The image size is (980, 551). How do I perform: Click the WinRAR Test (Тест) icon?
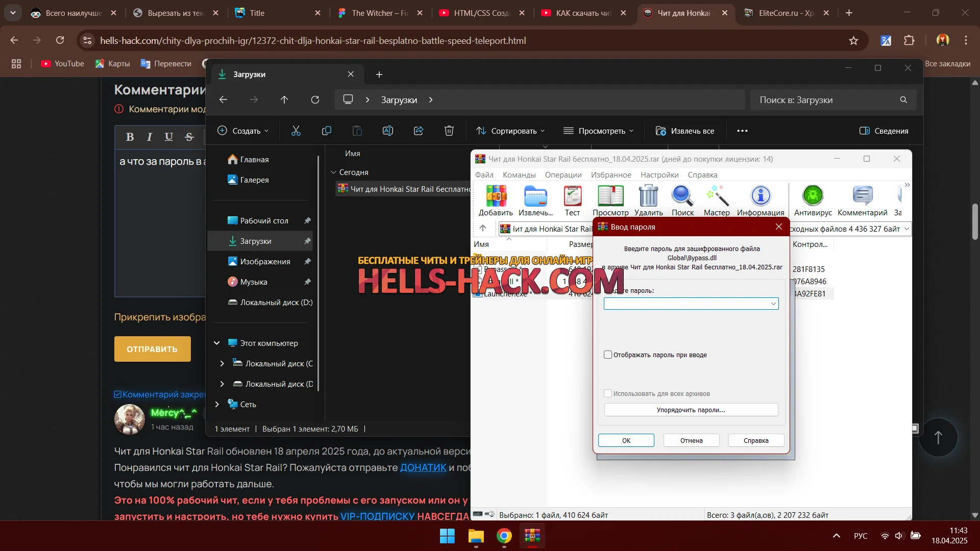572,201
